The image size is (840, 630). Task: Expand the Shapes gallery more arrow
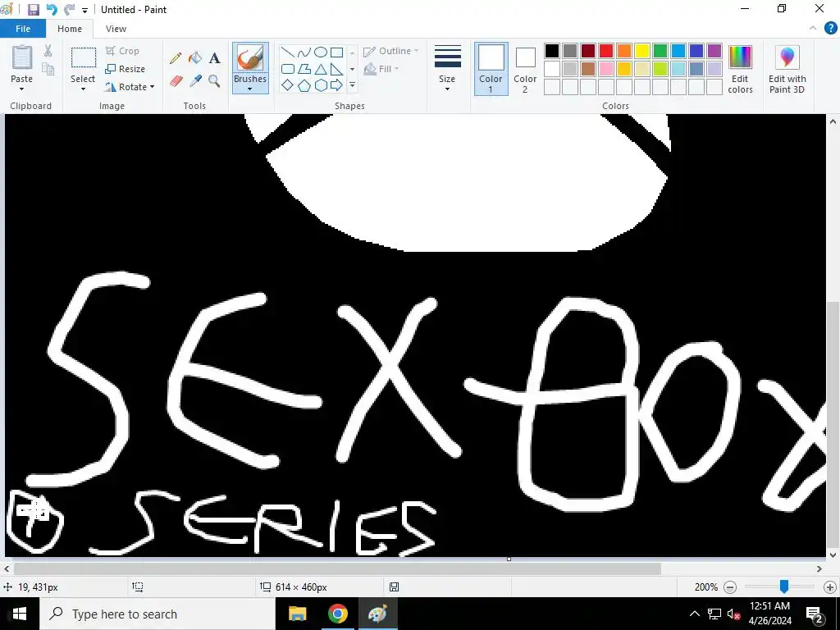352,85
